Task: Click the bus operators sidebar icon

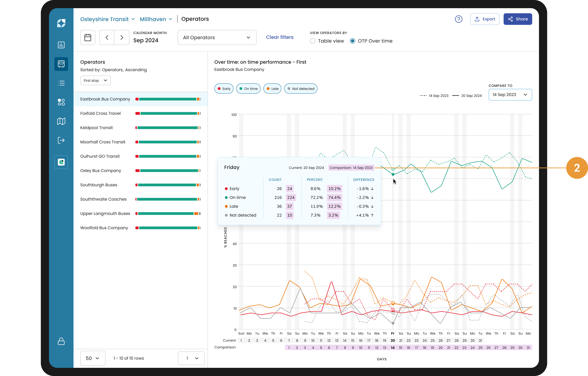Action: [x=61, y=64]
